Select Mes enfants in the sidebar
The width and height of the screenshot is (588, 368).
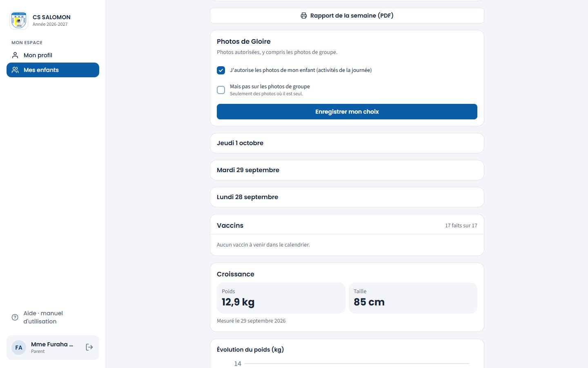[53, 70]
